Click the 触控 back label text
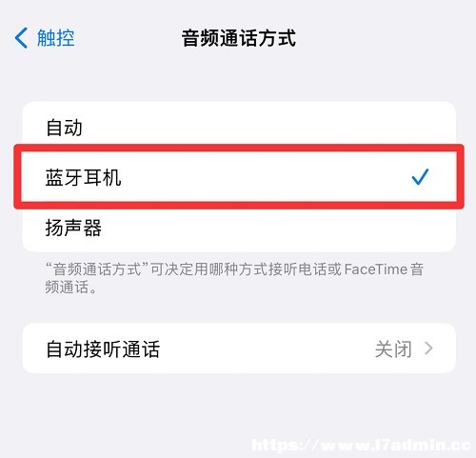The image size is (476, 458). pyautogui.click(x=56, y=38)
